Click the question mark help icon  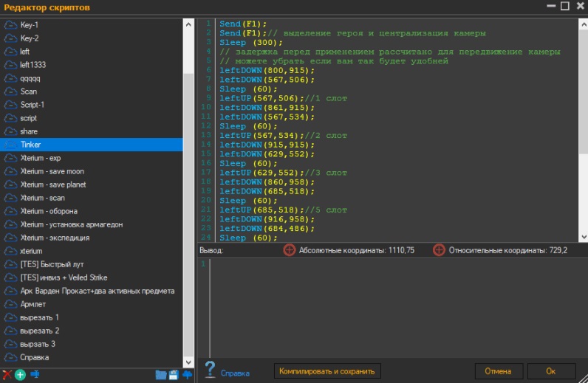point(210,370)
